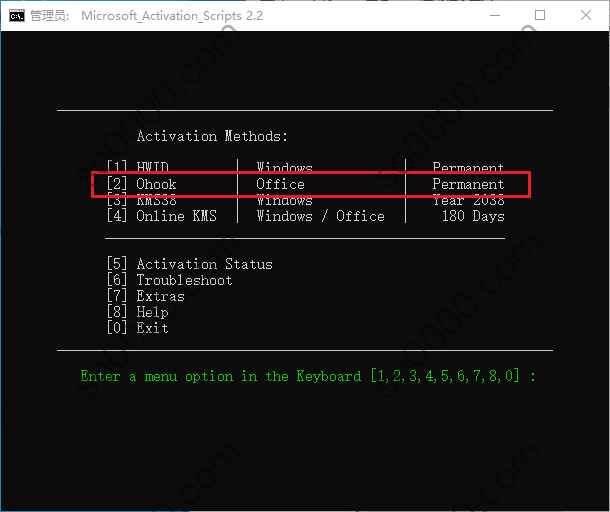Open the [5] Activation Status entry

[x=189, y=264]
